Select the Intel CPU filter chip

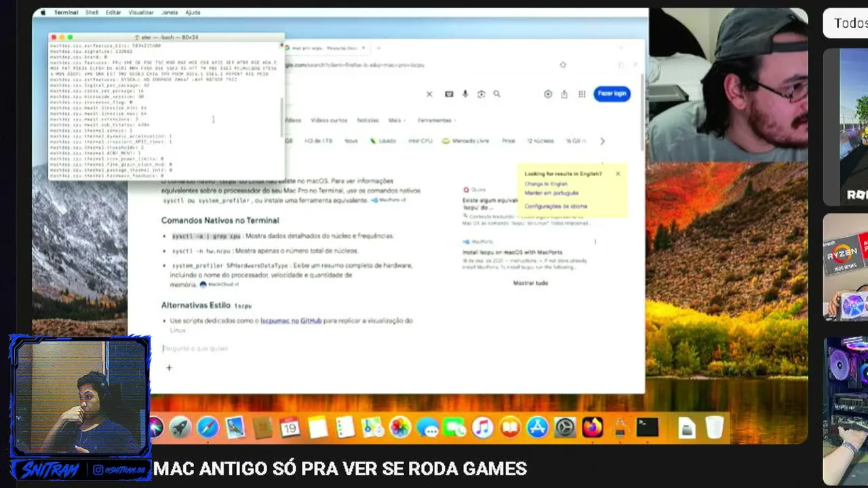pos(420,141)
